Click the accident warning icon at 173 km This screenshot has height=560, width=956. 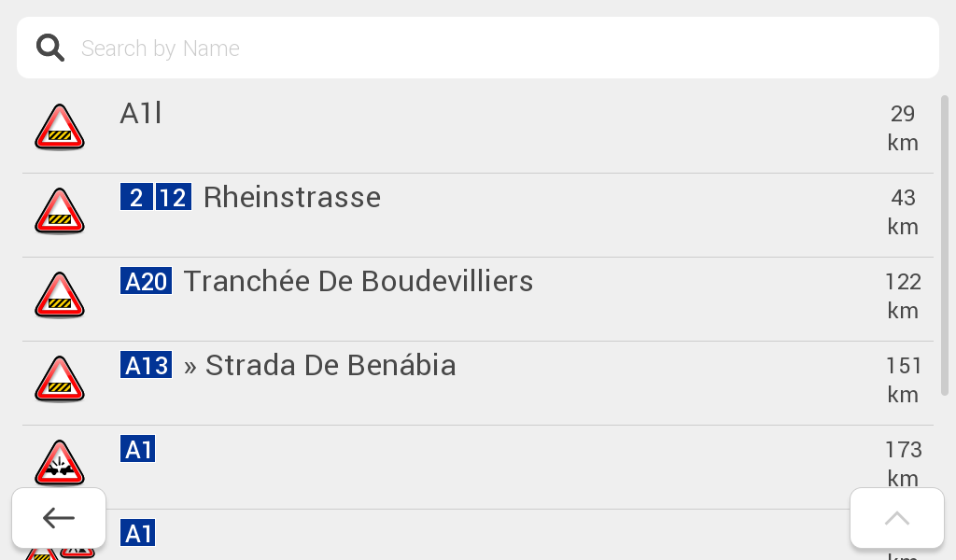pos(60,464)
